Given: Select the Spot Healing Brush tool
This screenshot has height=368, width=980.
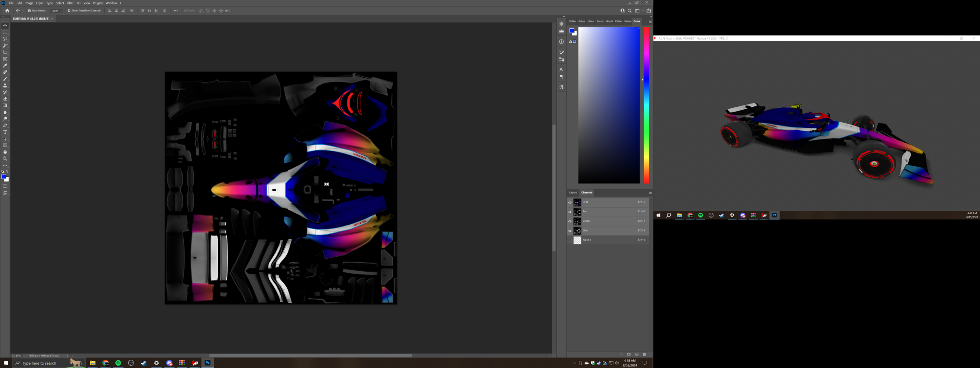Looking at the screenshot, I should [x=5, y=72].
